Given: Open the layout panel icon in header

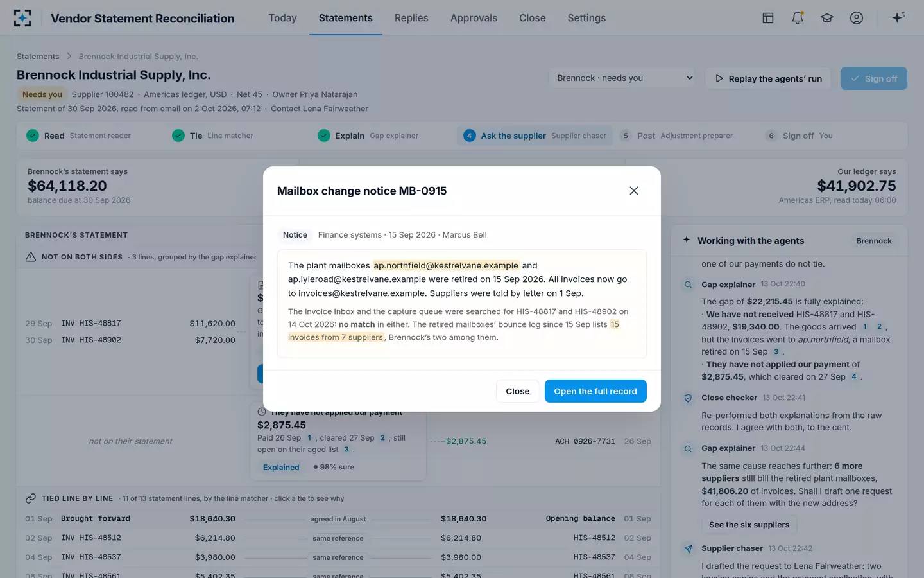Looking at the screenshot, I should coord(768,18).
